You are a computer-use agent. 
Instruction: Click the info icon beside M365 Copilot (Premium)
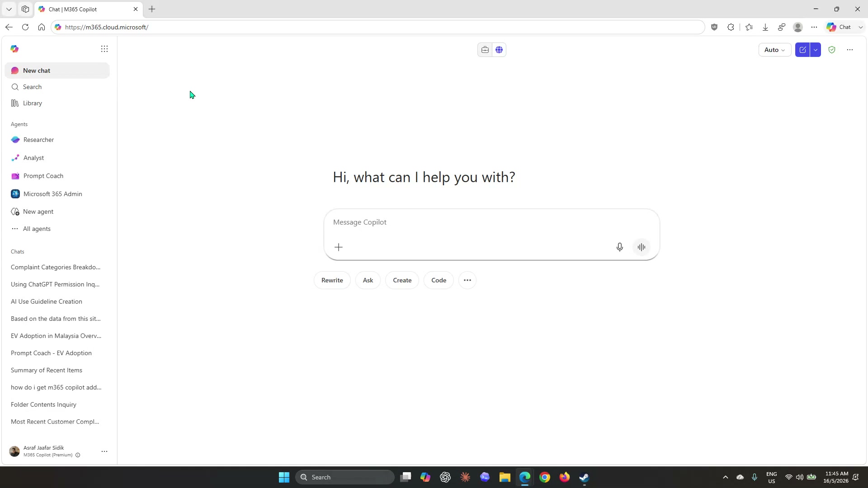click(x=78, y=455)
